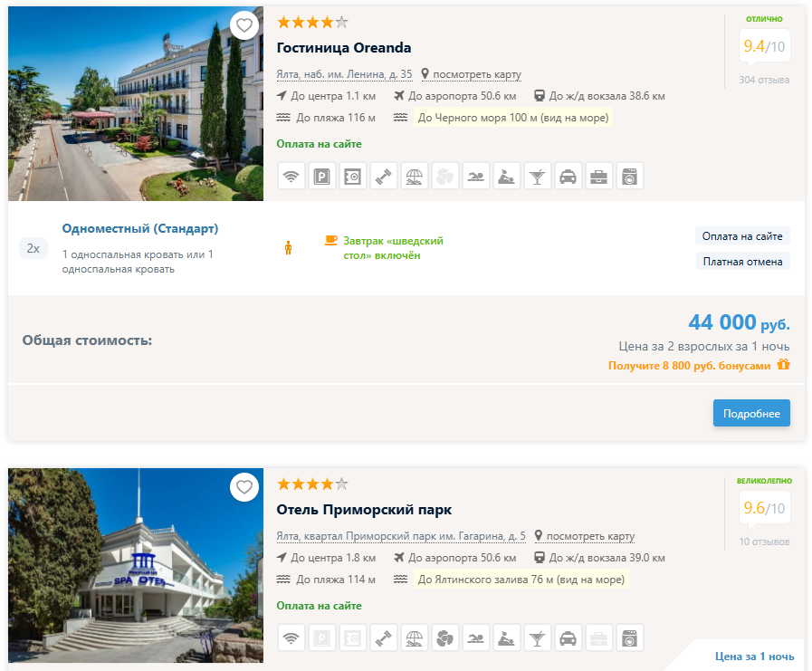The height and width of the screenshot is (671, 812).
Task: Open Гостиница Oreanda hotel title link
Action: tap(343, 48)
